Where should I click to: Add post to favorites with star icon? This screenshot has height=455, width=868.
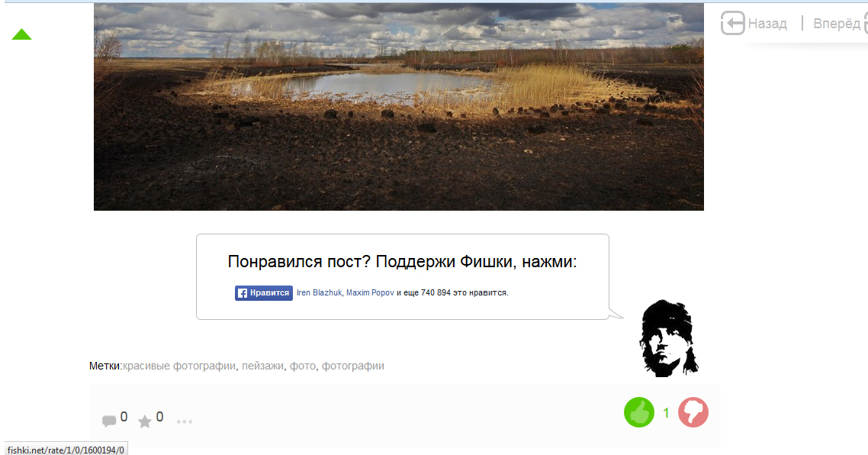[144, 421]
